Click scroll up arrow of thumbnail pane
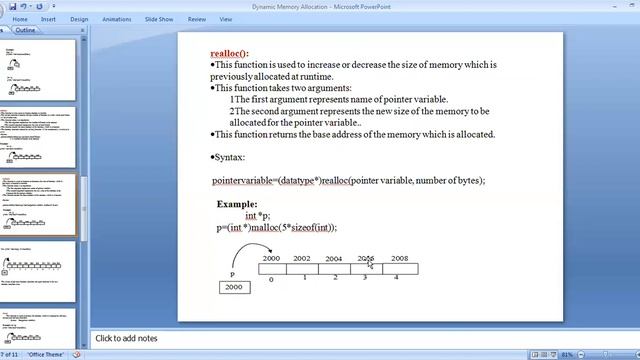 pyautogui.click(x=84, y=40)
